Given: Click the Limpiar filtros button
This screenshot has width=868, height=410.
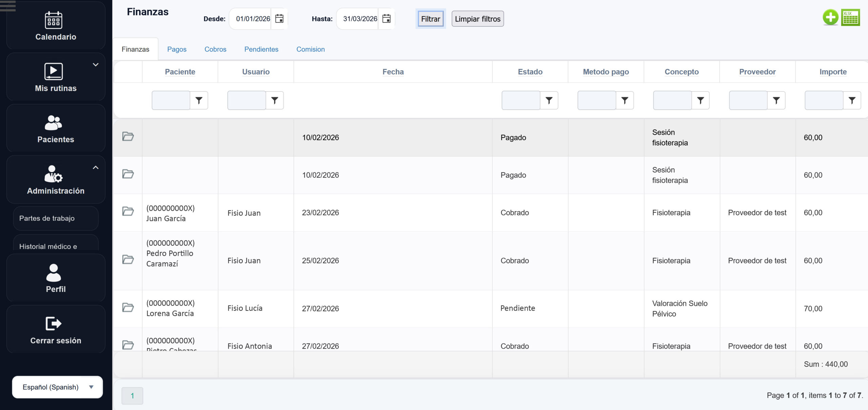Looking at the screenshot, I should pyautogui.click(x=477, y=19).
